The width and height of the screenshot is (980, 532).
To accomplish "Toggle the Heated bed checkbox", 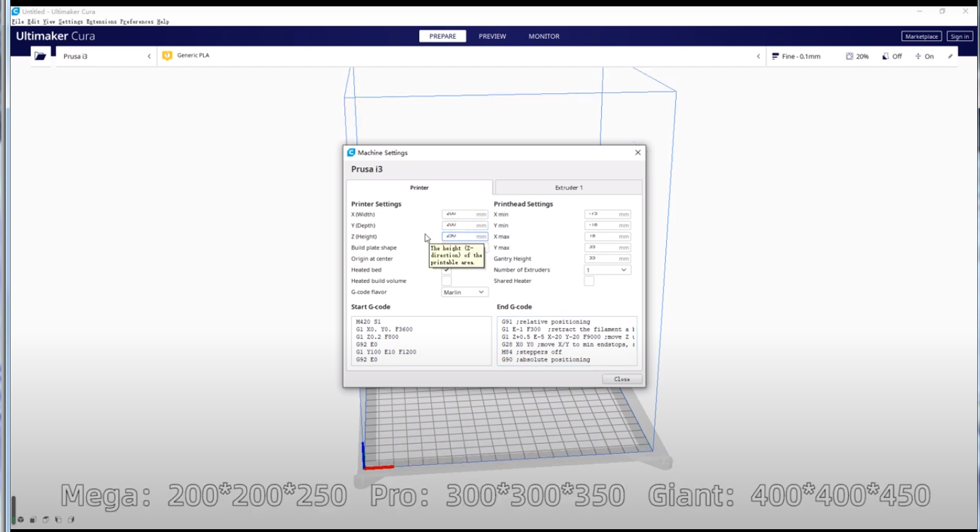I will tap(447, 270).
